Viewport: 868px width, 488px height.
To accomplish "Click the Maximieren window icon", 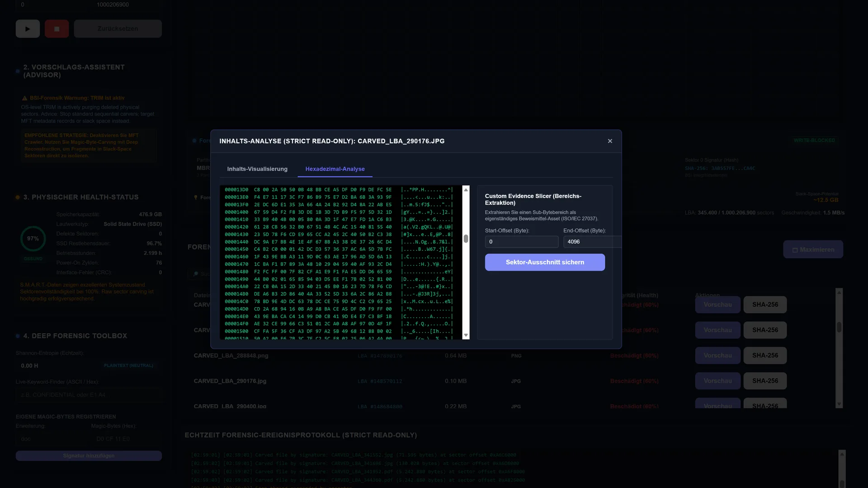I will [x=795, y=250].
